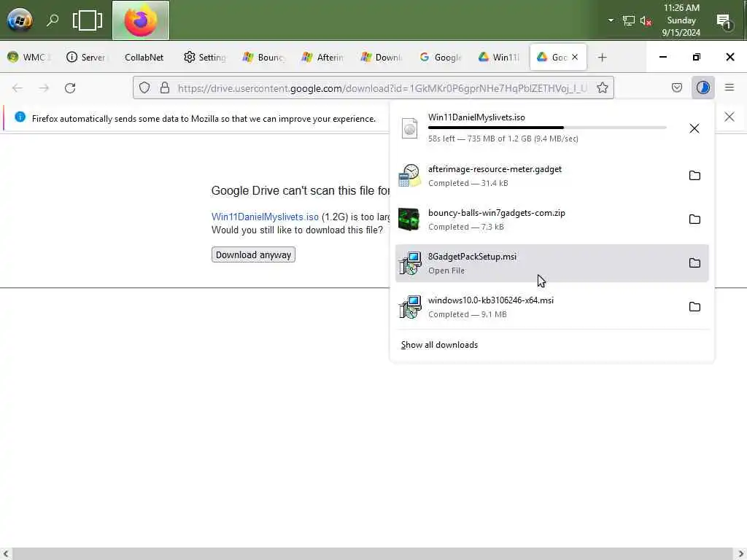
Task: Go back with the back arrow
Action: (18, 88)
